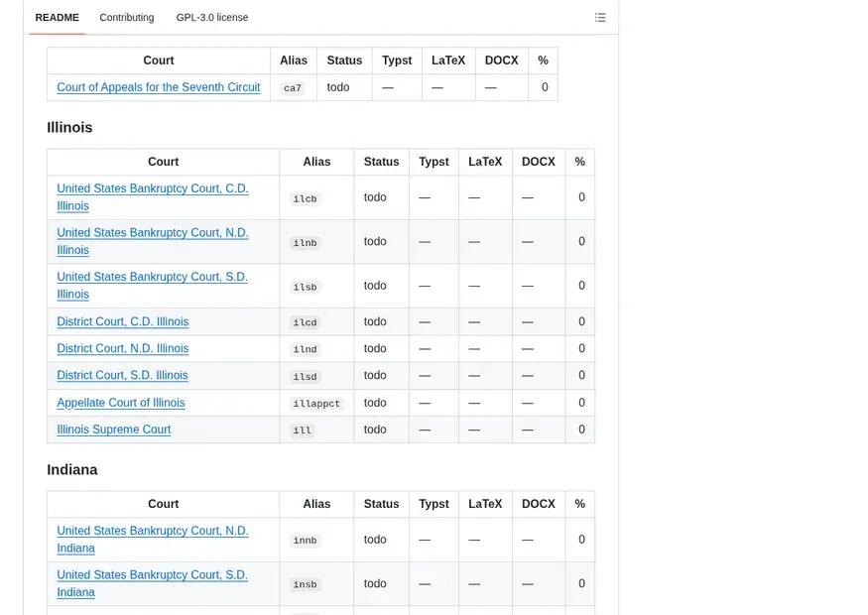Click Status header in the Indiana table
The width and height of the screenshot is (868, 615).
point(381,504)
